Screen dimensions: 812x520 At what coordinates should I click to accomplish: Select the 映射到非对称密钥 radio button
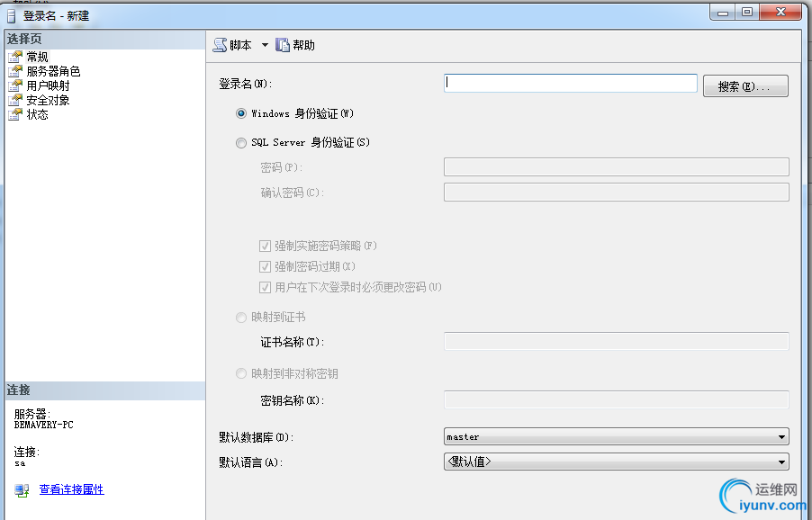coord(240,373)
